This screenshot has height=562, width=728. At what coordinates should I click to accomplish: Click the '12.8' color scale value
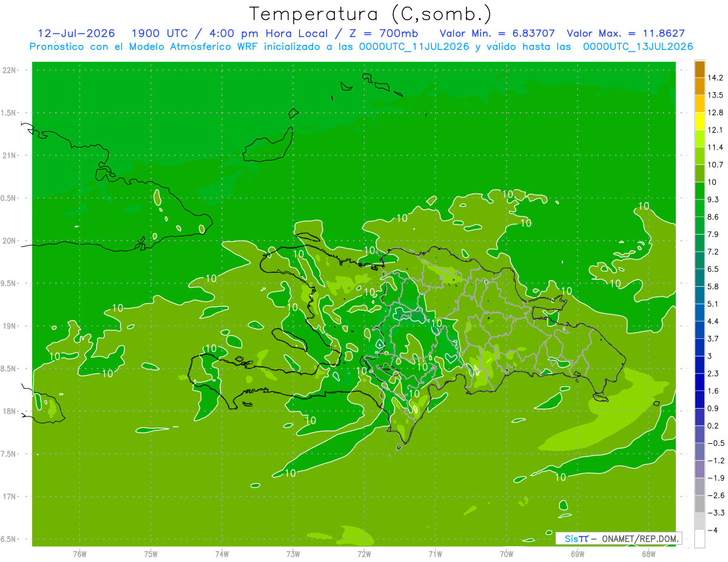tap(715, 113)
